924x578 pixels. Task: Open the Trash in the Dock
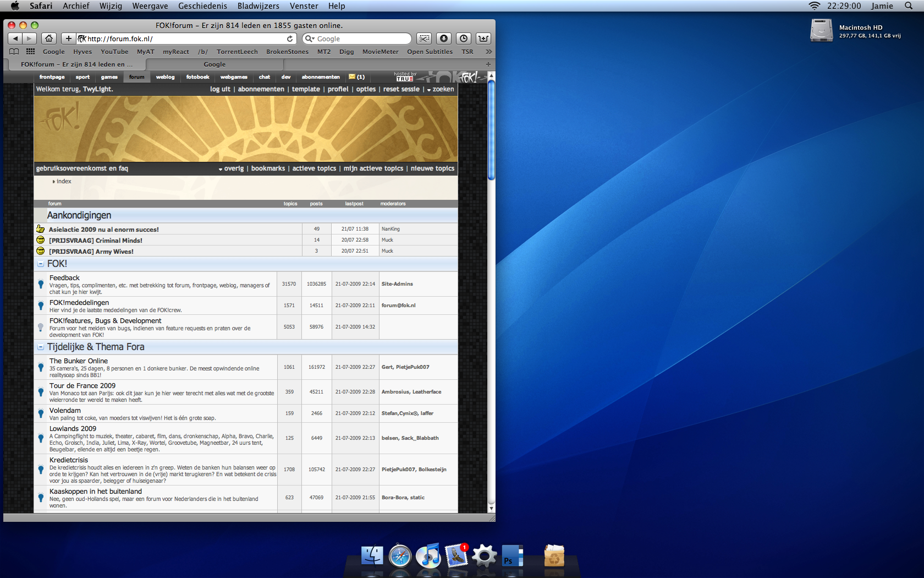tap(554, 555)
